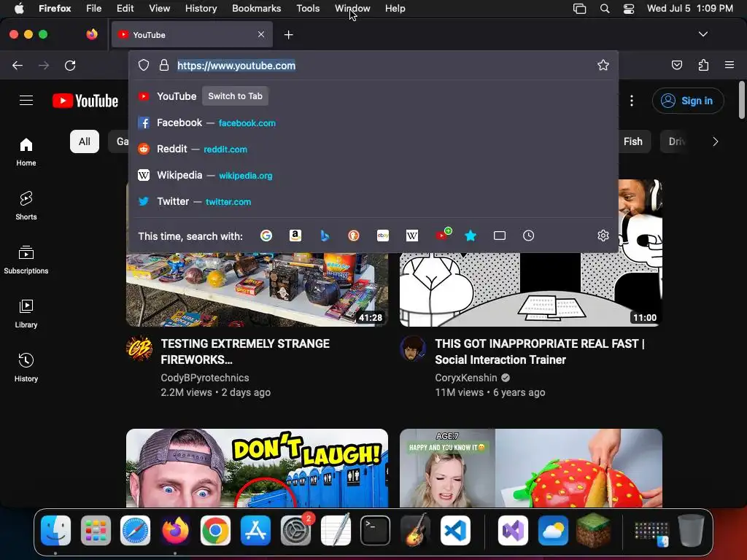
Task: Open the Testing Extremely Strange Fireworks title
Action: click(x=245, y=351)
